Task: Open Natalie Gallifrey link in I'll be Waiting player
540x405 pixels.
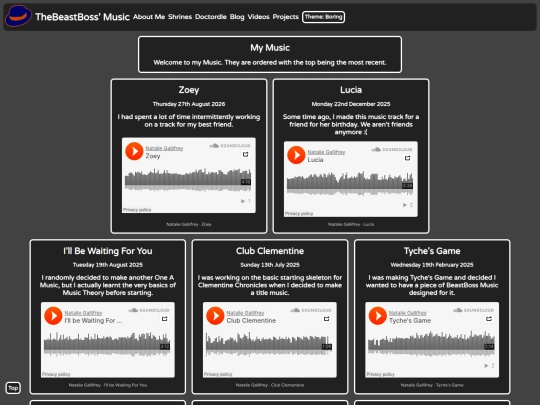Action: (83, 313)
